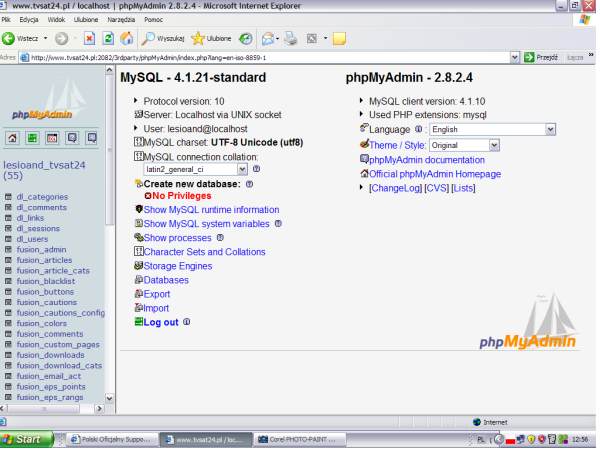
Task: Click the help icon next to Create new database
Action: click(249, 184)
